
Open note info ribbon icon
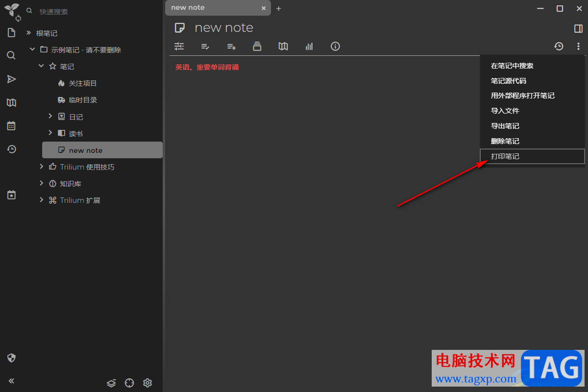coord(335,46)
